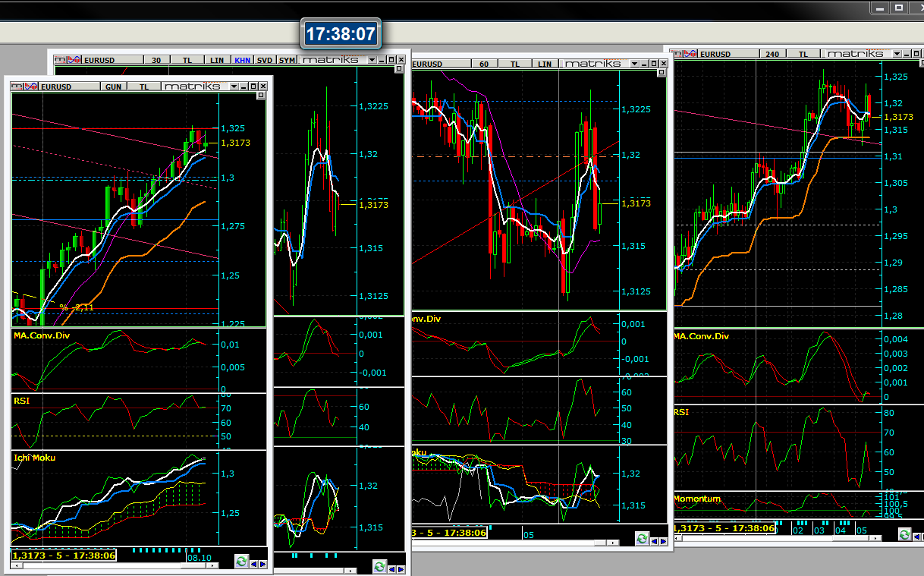Click the horizontal scrollbar beneath the 60-minute chart

coord(560,543)
